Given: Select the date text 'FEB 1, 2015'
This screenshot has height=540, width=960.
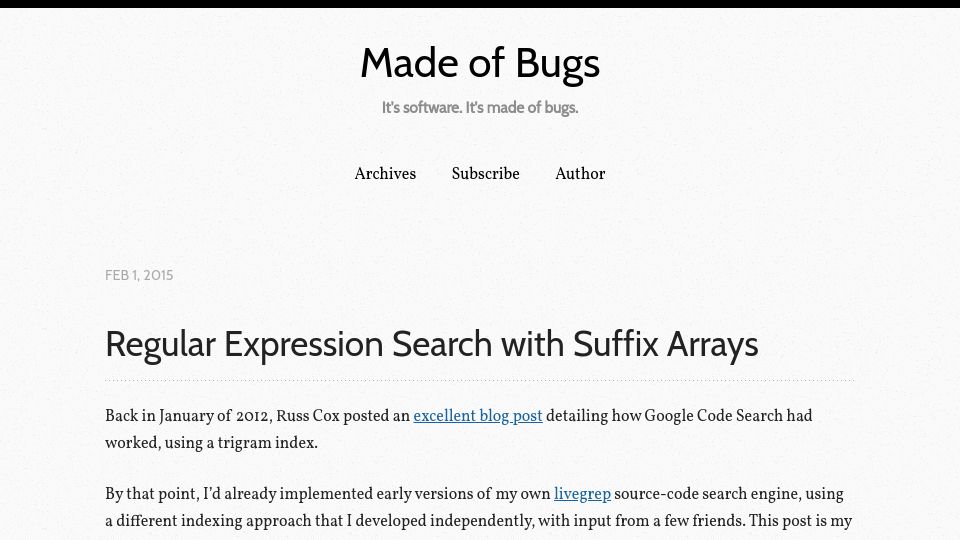Looking at the screenshot, I should pyautogui.click(x=139, y=276).
